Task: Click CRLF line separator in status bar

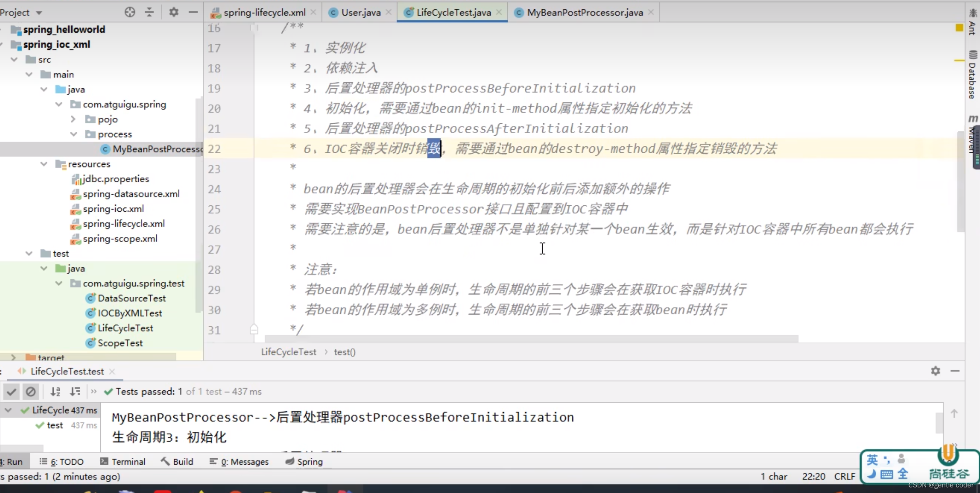Action: tap(844, 476)
